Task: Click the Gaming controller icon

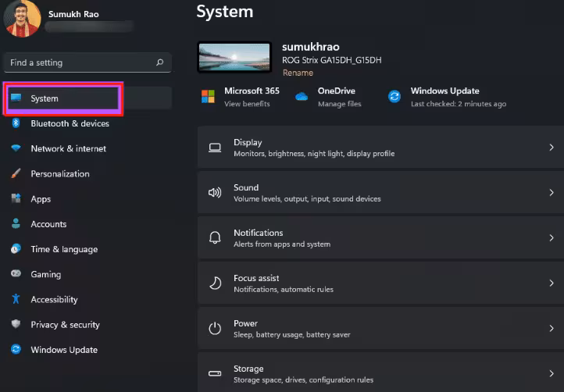Action: [16, 274]
